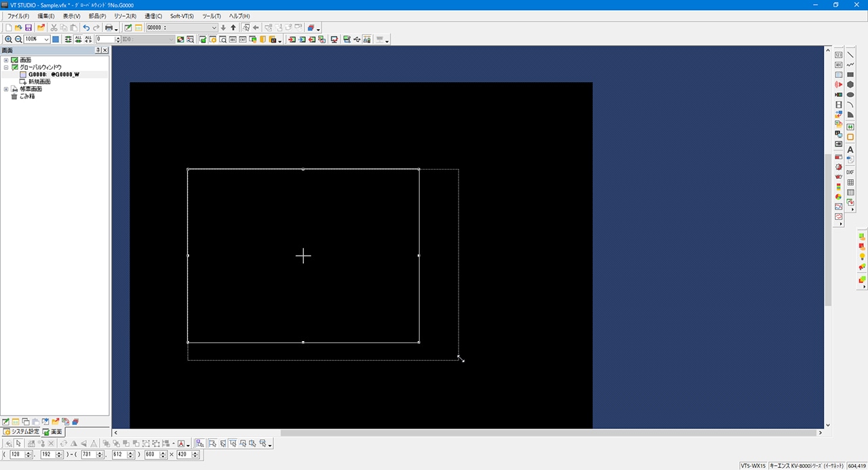Click the Print icon in toolbar
868x470 pixels.
108,28
